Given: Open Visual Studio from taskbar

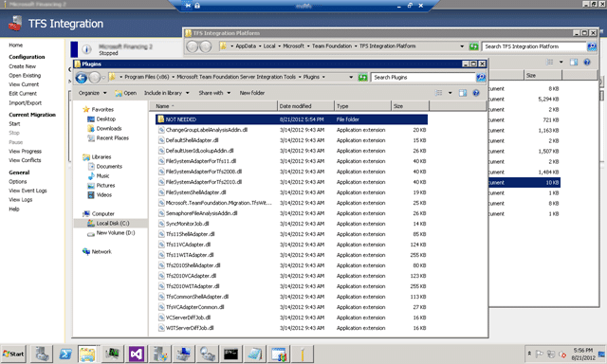Looking at the screenshot, I should (137, 354).
